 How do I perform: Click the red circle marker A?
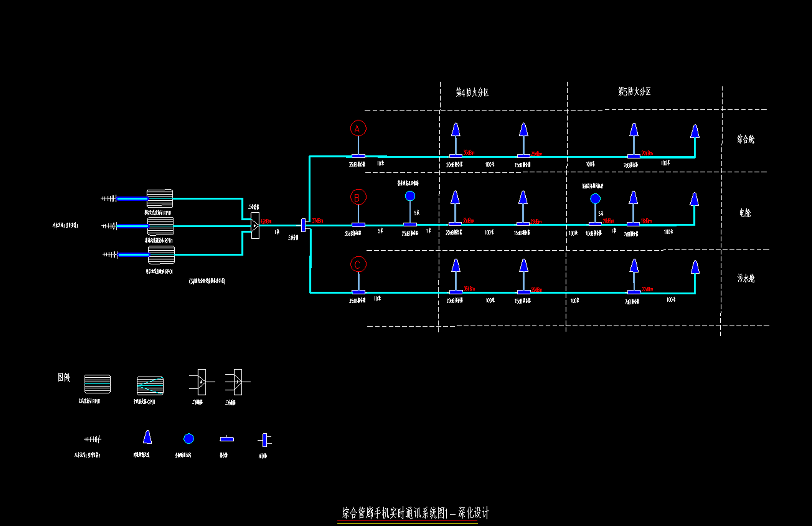click(358, 128)
